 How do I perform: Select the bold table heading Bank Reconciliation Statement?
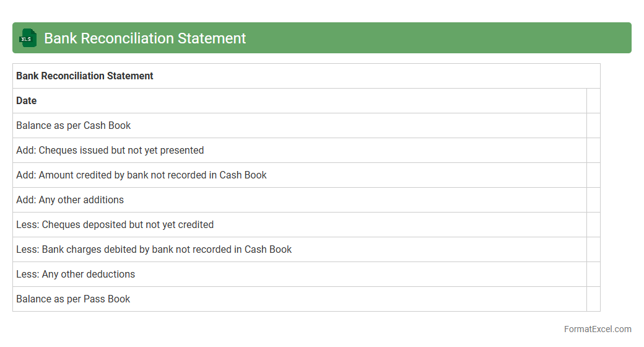tap(85, 76)
